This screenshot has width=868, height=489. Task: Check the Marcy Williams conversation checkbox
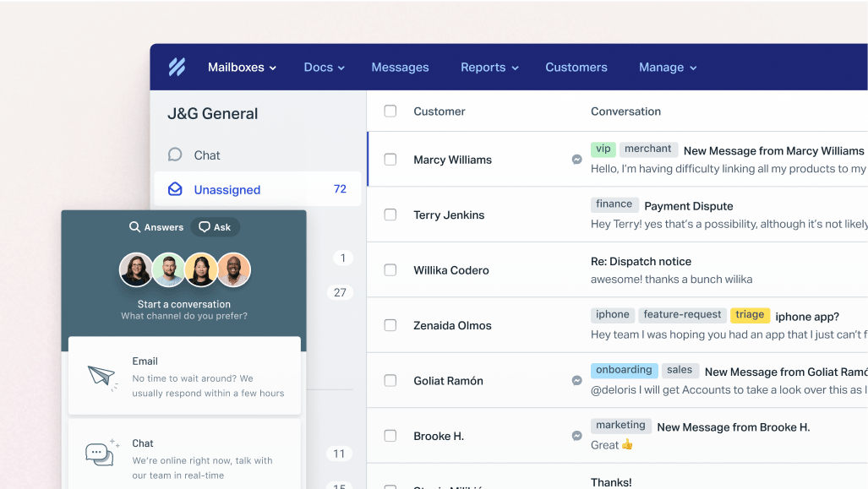pyautogui.click(x=390, y=160)
